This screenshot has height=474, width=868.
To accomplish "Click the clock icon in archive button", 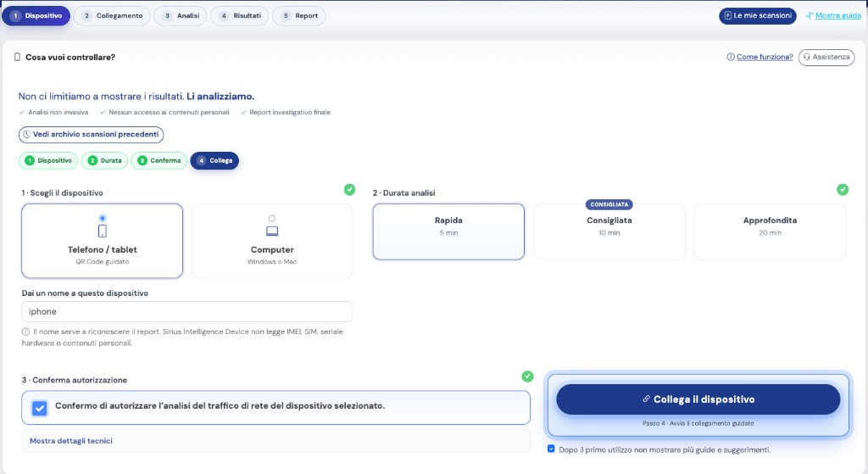I will tap(26, 135).
